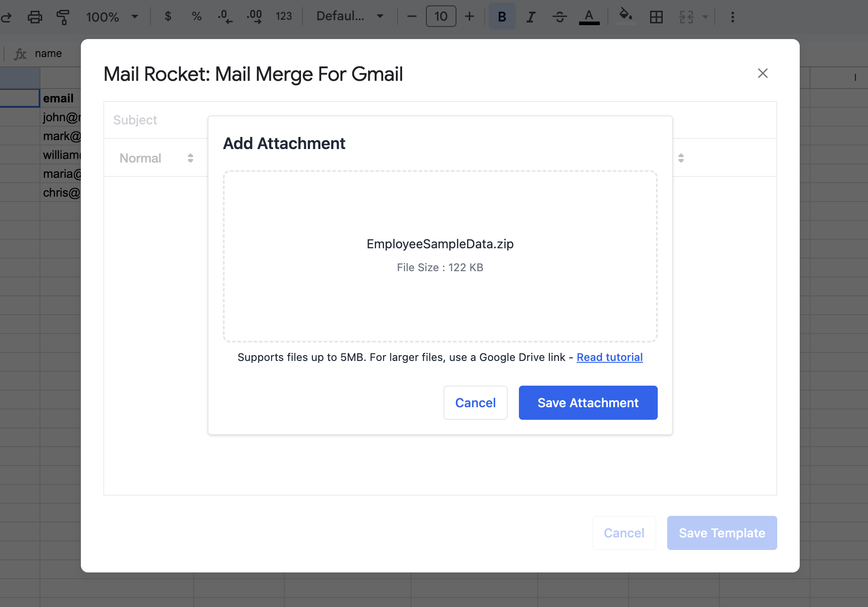Click the Save Attachment button
Image resolution: width=868 pixels, height=607 pixels.
click(588, 403)
